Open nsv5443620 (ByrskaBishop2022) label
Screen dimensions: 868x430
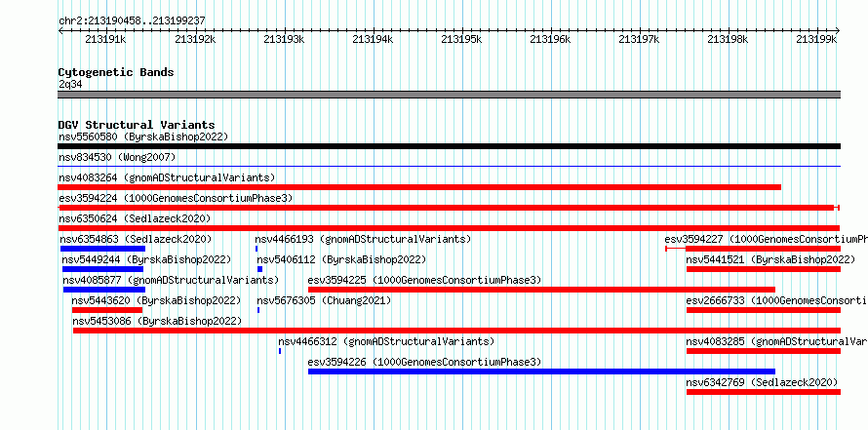pyautogui.click(x=157, y=300)
